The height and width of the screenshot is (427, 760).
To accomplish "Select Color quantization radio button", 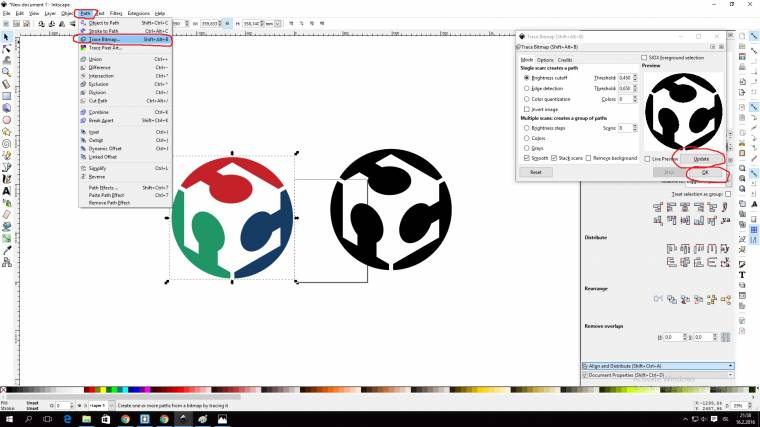I will pos(526,99).
